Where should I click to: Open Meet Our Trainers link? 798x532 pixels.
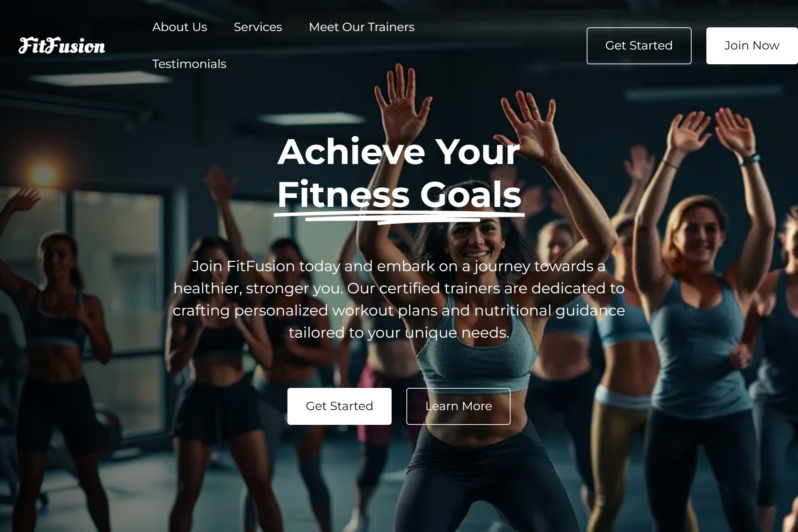point(362,27)
